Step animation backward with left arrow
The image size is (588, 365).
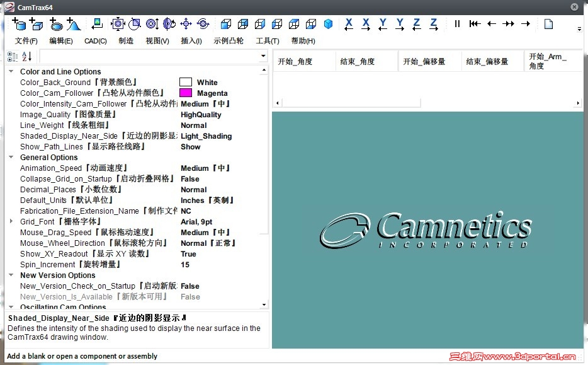(x=492, y=24)
